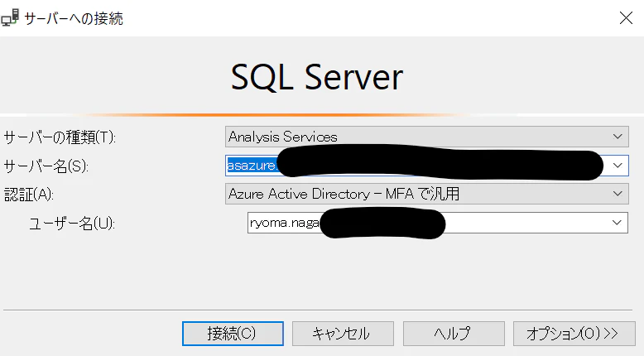The width and height of the screenshot is (644, 356).
Task: Click the ユーザー名(U): label
Action: pos(72,224)
